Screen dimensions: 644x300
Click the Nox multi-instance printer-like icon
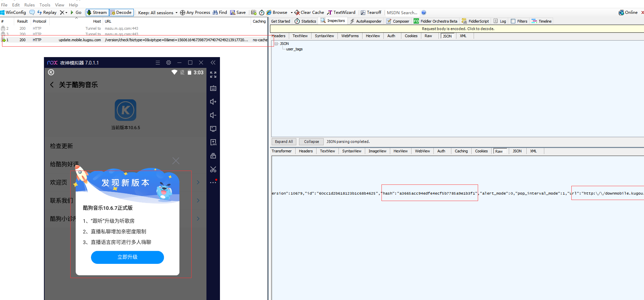click(x=213, y=156)
